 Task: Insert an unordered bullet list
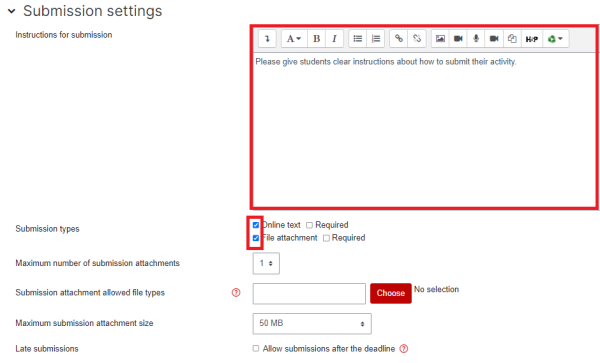click(x=358, y=39)
